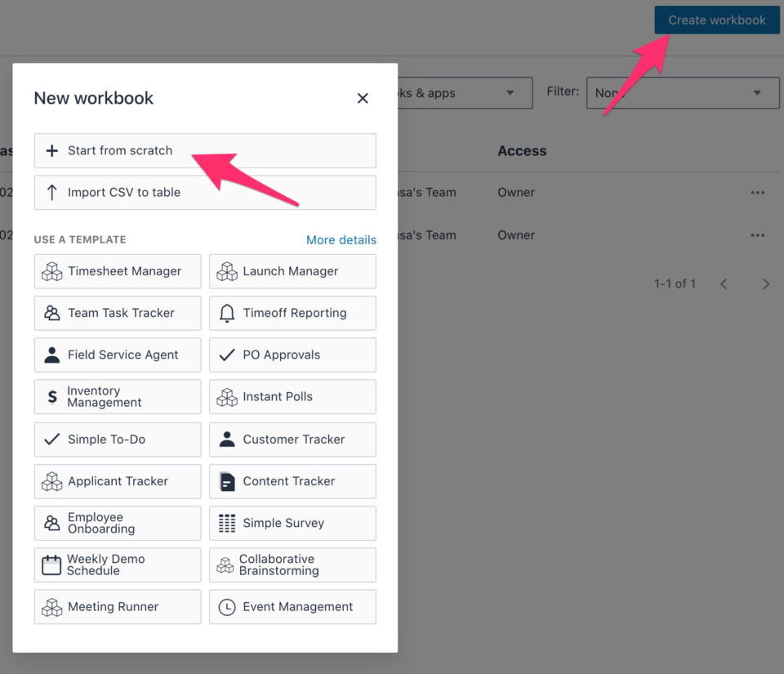Image resolution: width=784 pixels, height=674 pixels.
Task: Open the More details link
Action: click(341, 239)
